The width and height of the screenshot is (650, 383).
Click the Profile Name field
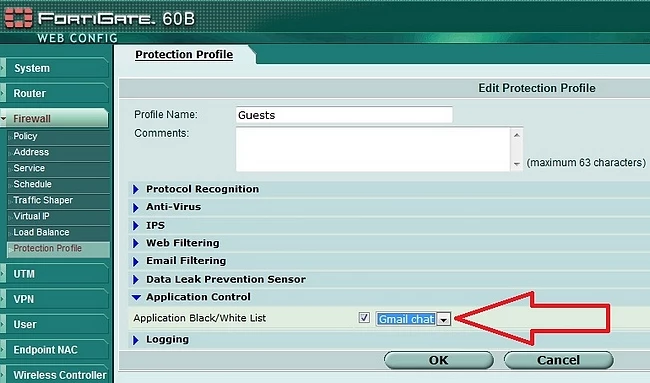click(344, 115)
